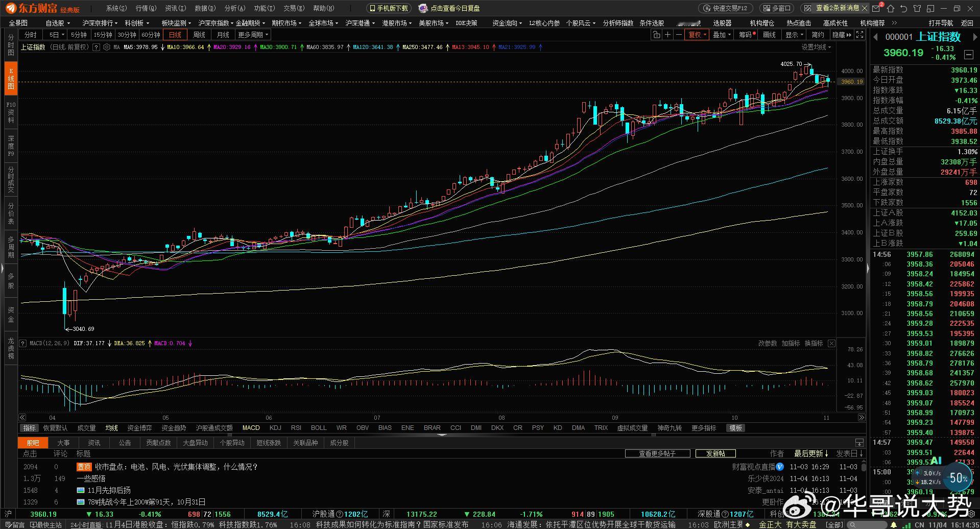This screenshot has width=980, height=529.
Task: Open MACD indicator help question mark
Action: click(x=23, y=343)
